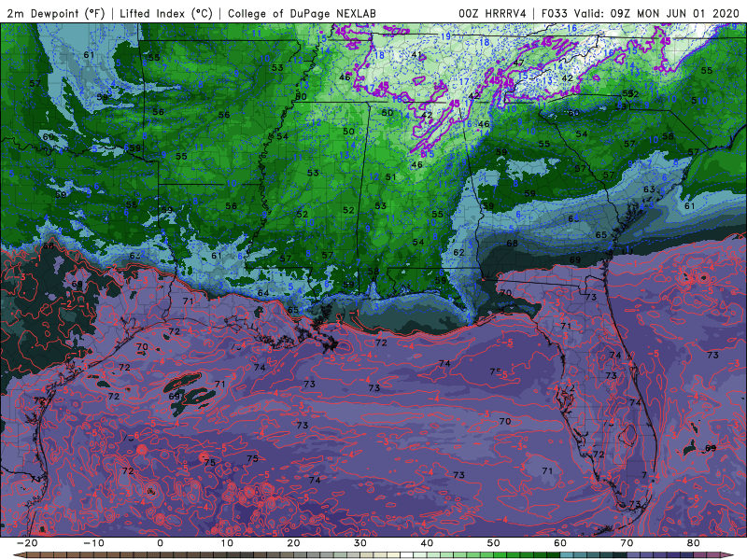Click the left arrow end of the color bar
This screenshot has width=747, height=560.
pos(20,554)
